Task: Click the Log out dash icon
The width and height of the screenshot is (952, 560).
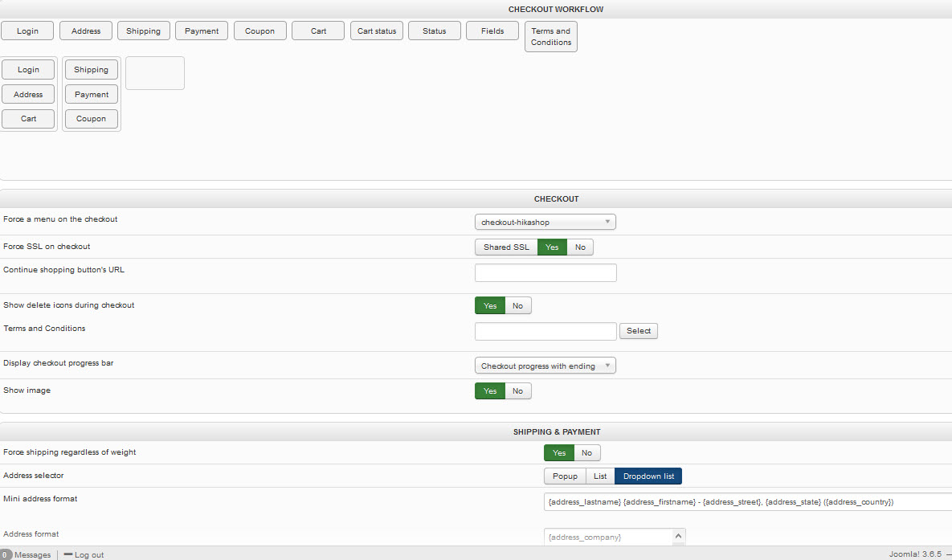Action: 68,554
